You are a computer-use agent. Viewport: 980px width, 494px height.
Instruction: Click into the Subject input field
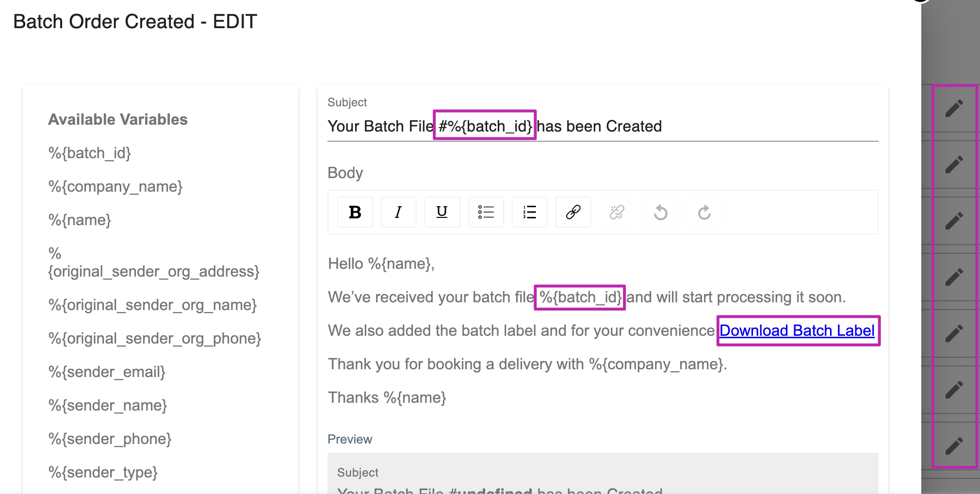click(x=603, y=126)
